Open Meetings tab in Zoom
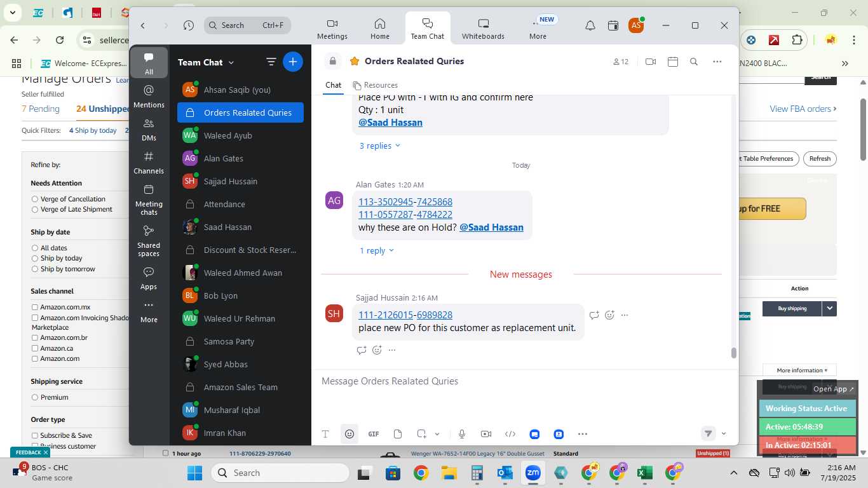This screenshot has height=488, width=868. [332, 29]
